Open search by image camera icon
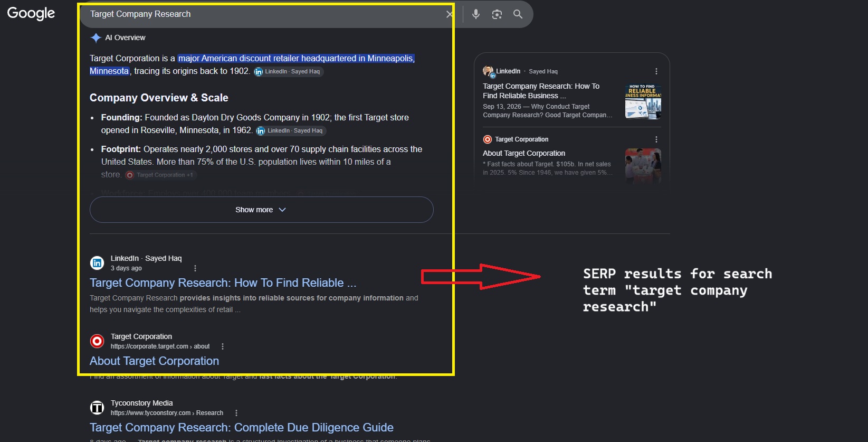Screen dimensions: 868x442 (497, 14)
